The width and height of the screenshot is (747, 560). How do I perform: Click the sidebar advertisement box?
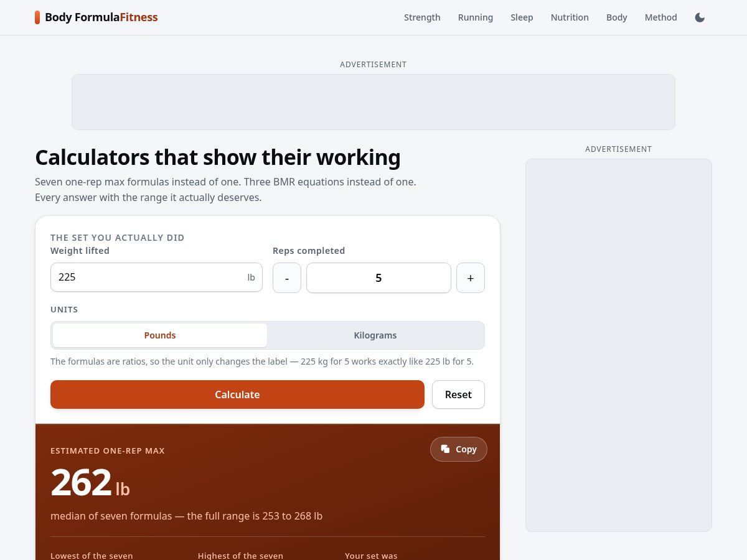click(619, 345)
